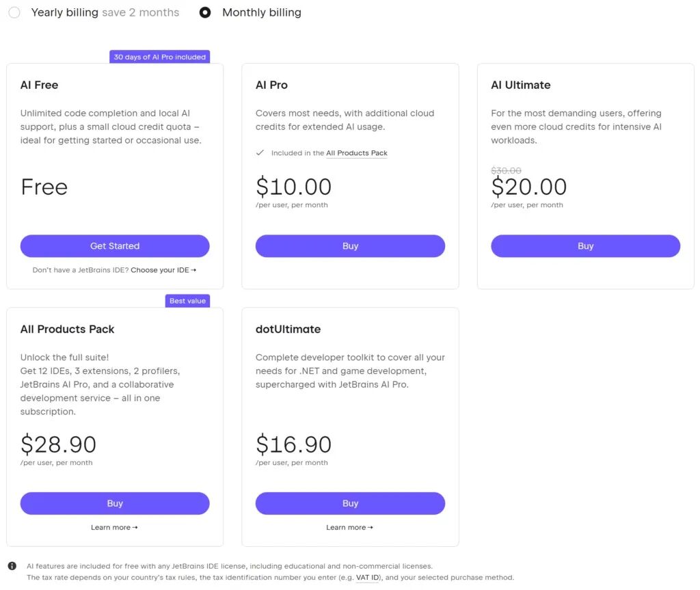Buy the All Products Pack

[115, 504]
